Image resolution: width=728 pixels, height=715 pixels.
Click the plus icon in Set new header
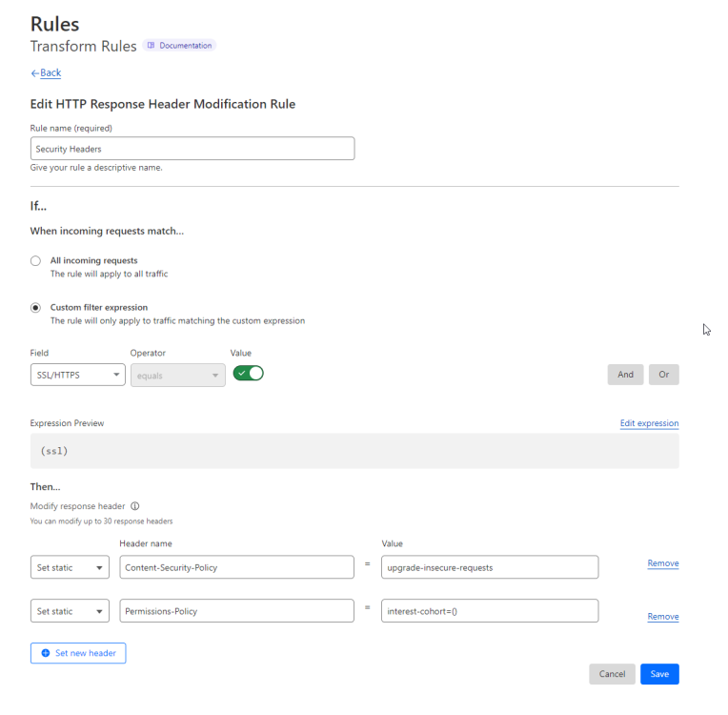pos(46,653)
